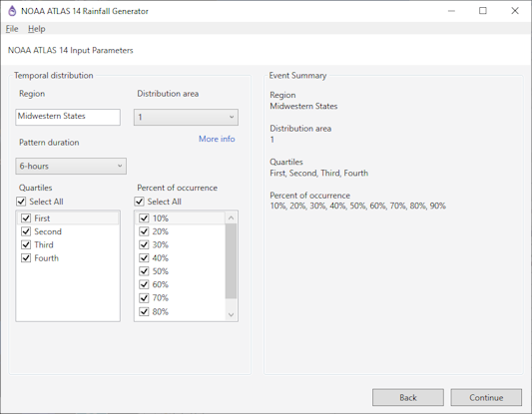Expand the Pattern duration 6-hours dropdown
This screenshot has width=532, height=414.
tap(71, 166)
